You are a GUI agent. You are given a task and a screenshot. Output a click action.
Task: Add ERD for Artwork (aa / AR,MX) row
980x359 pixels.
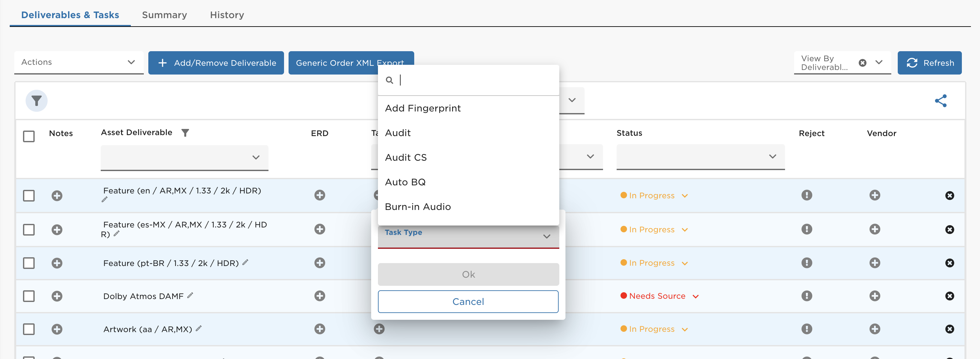tap(320, 329)
